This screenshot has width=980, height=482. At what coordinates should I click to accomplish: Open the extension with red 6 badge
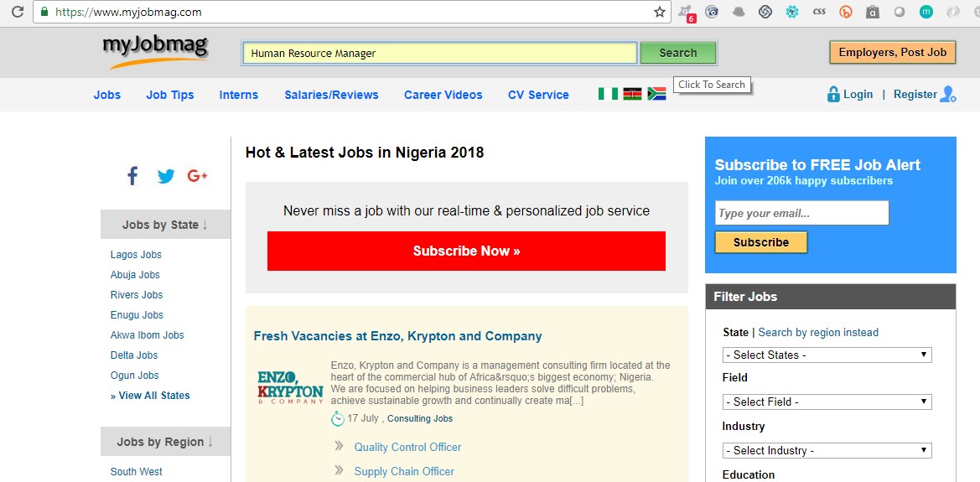(x=687, y=13)
